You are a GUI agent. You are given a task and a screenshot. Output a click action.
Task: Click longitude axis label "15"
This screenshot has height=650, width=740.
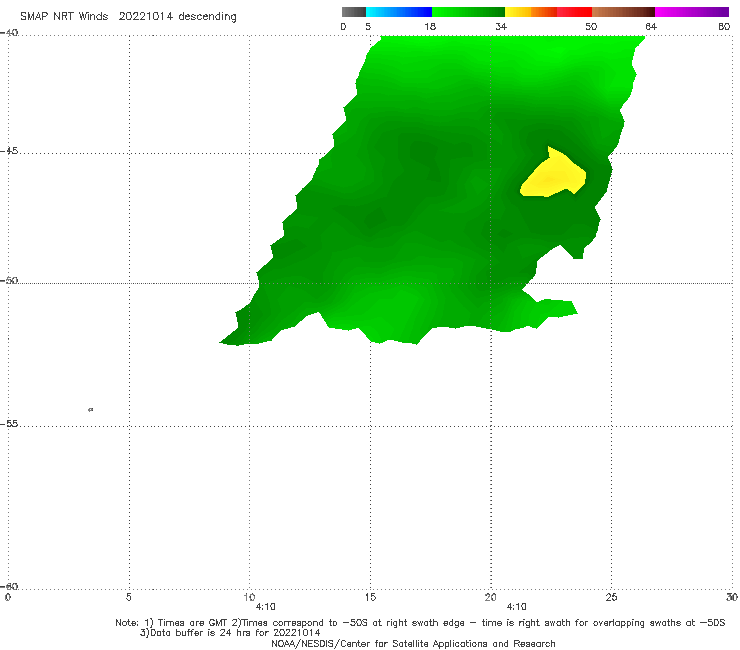(x=370, y=597)
